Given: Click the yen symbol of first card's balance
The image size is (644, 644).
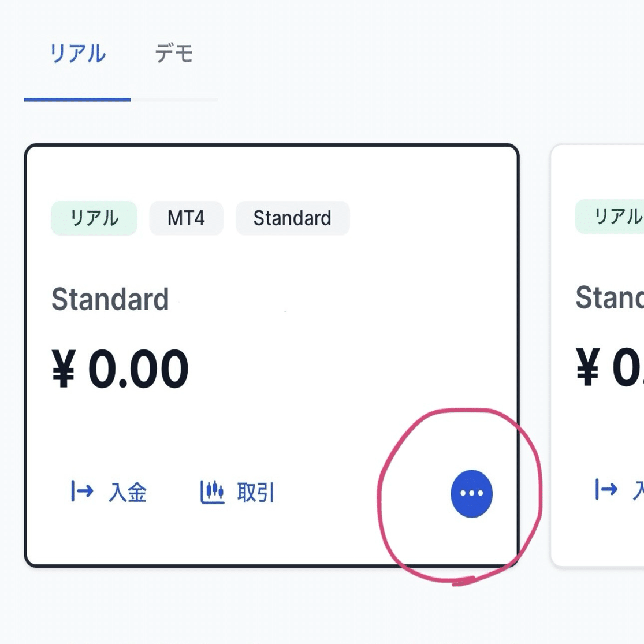Looking at the screenshot, I should tap(64, 370).
